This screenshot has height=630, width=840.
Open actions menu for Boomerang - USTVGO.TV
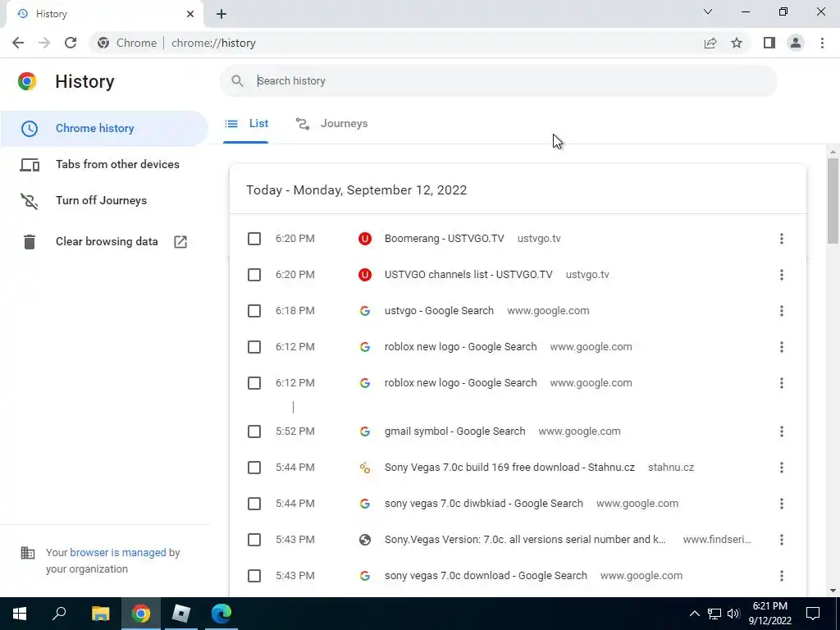pos(782,239)
